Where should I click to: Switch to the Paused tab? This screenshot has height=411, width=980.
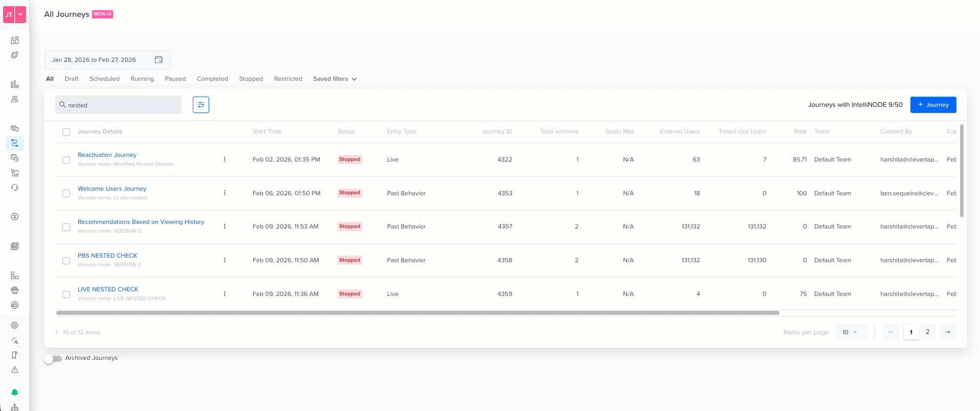tap(175, 79)
